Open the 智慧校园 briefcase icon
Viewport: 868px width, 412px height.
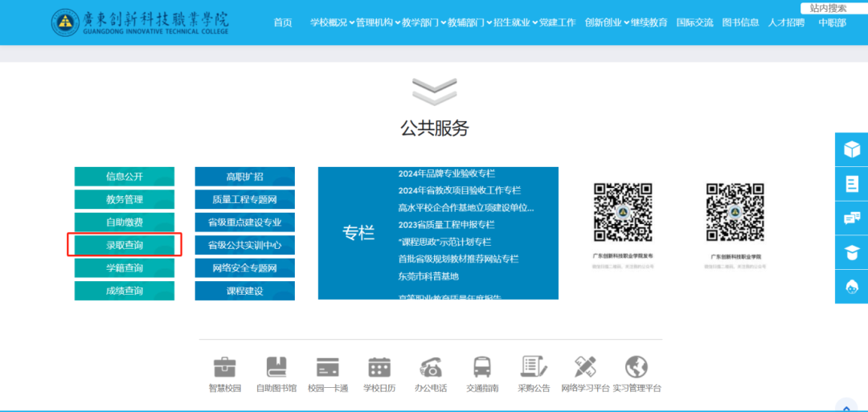[225, 367]
